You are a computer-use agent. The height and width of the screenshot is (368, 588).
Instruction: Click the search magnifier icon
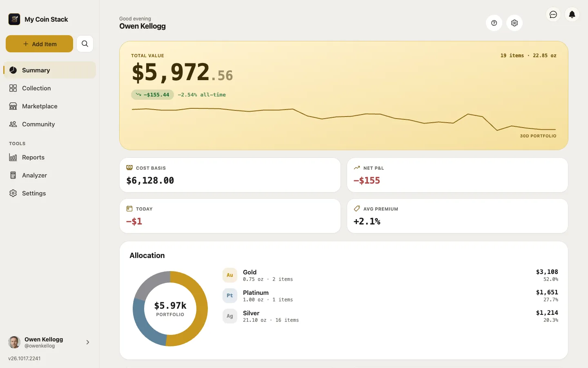[x=85, y=44]
